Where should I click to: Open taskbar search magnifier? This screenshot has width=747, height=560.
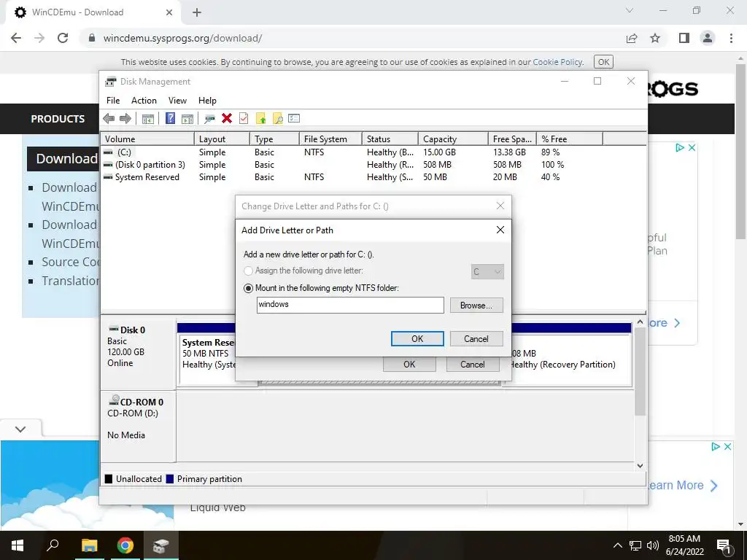53,545
